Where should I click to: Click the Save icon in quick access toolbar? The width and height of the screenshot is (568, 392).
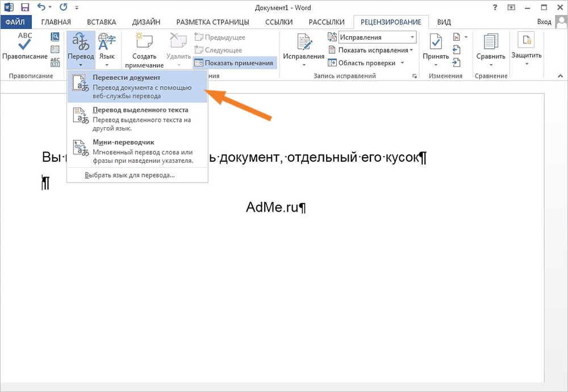click(24, 7)
